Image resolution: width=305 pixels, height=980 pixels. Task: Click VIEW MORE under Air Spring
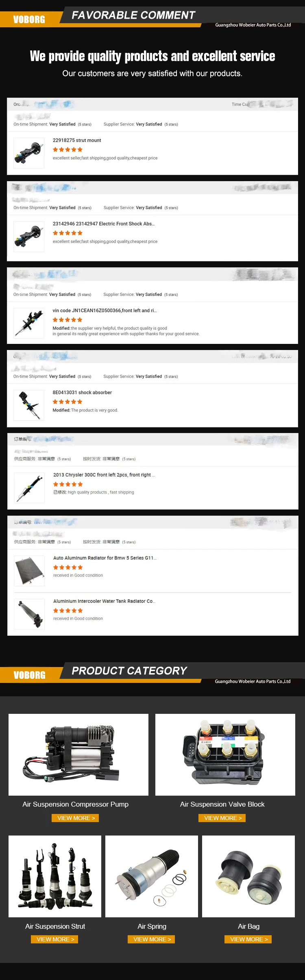152,939
